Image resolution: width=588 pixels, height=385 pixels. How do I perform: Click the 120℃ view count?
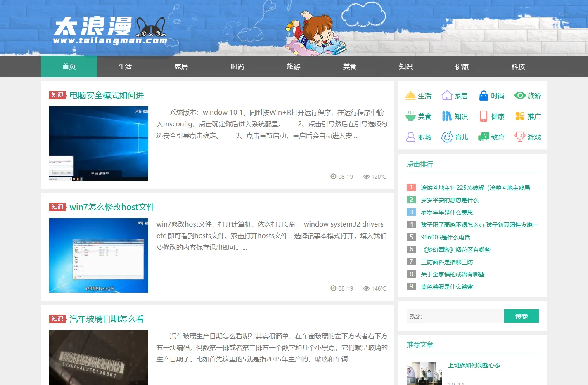click(x=375, y=177)
